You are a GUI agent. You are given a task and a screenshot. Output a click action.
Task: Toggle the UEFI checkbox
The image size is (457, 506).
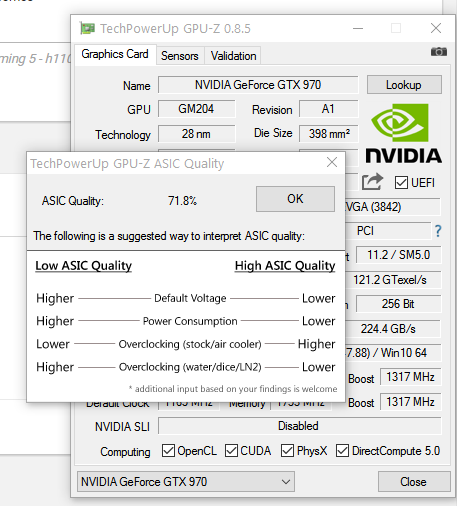401,183
